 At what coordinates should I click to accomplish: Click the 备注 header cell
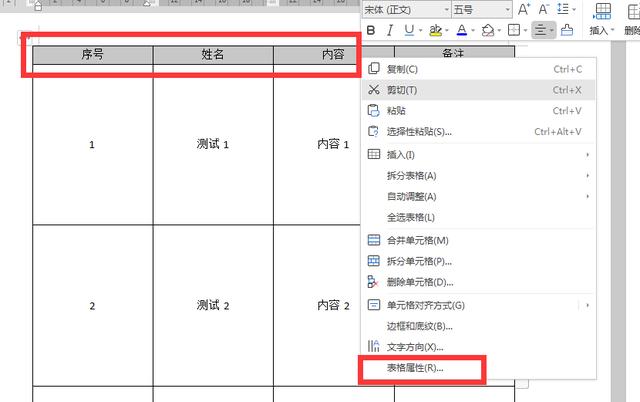pos(454,52)
